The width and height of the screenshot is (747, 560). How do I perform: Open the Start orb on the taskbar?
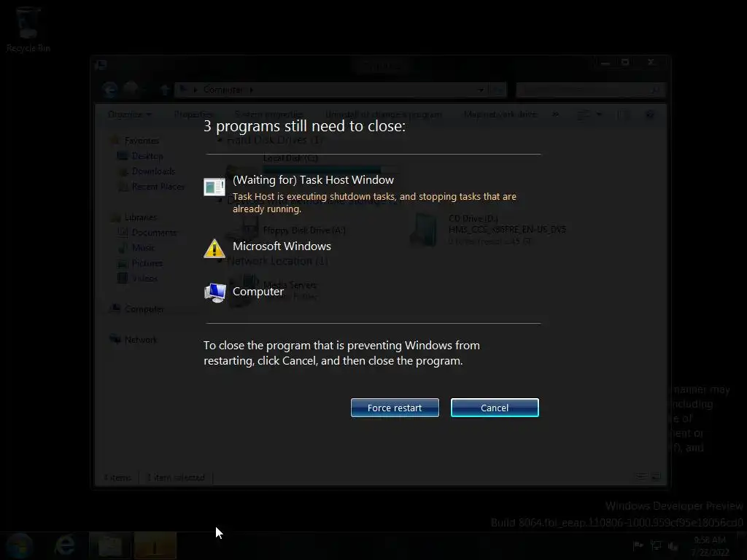click(19, 545)
